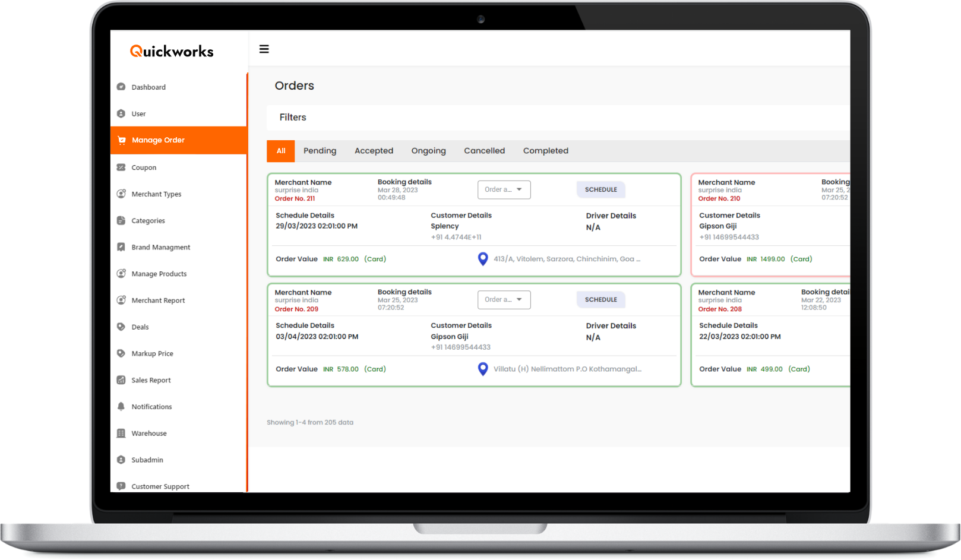Click the hamburger menu icon
This screenshot has height=560, width=961.
264,49
